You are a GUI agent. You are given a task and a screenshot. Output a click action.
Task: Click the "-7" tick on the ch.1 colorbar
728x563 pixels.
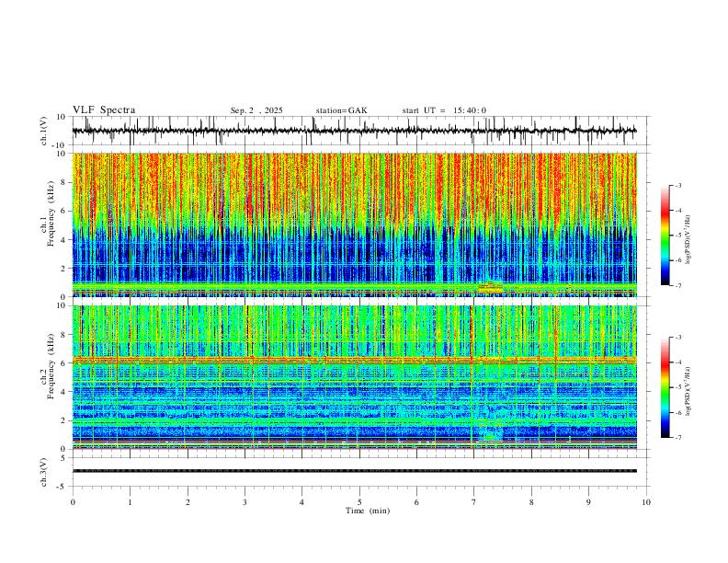point(677,285)
